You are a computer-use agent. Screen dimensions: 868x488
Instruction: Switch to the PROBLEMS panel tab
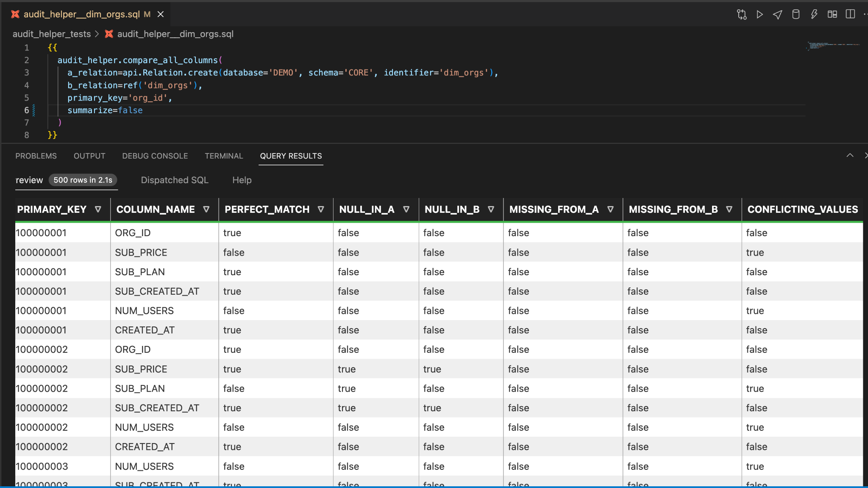pos(36,156)
